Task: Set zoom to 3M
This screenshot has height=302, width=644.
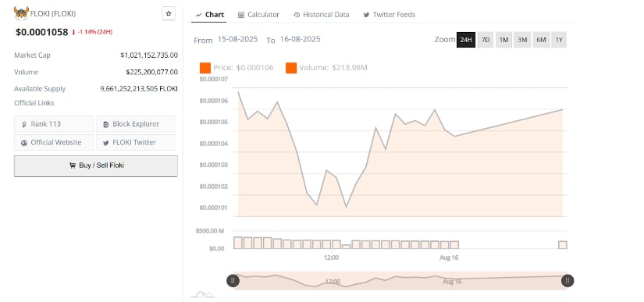Action: 522,40
